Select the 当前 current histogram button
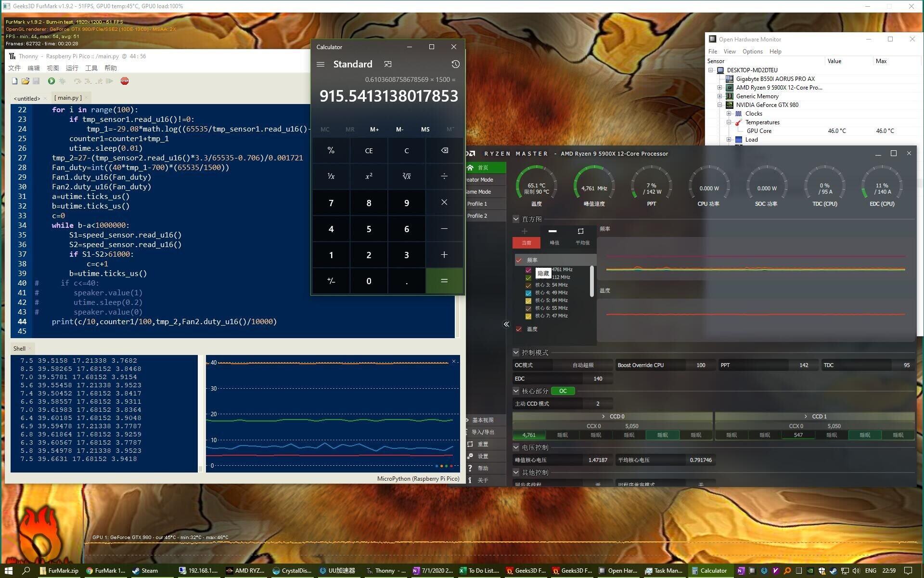This screenshot has height=578, width=924. 526,243
